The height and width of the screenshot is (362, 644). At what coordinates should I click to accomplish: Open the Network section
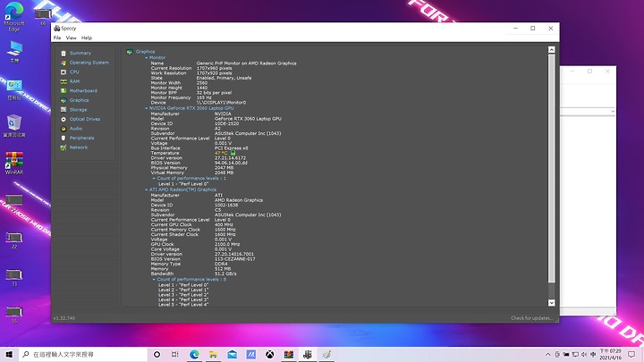tap(79, 147)
